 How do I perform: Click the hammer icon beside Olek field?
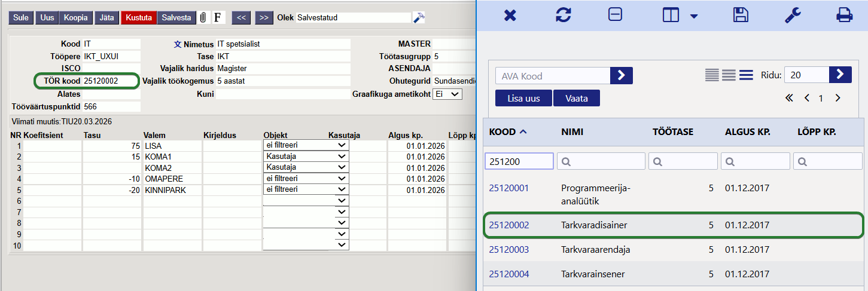pos(419,18)
